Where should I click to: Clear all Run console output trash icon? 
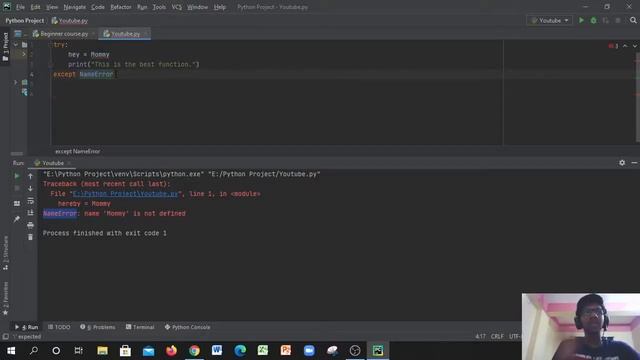pyautogui.click(x=30, y=237)
